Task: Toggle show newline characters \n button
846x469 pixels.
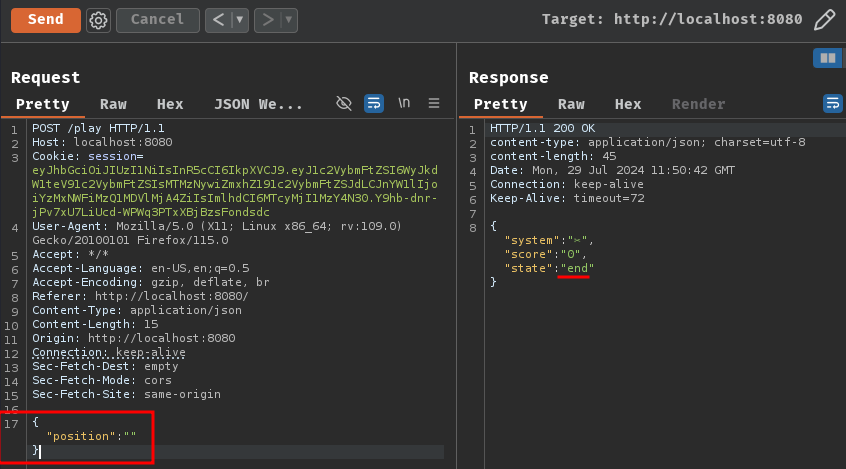Action: click(404, 103)
